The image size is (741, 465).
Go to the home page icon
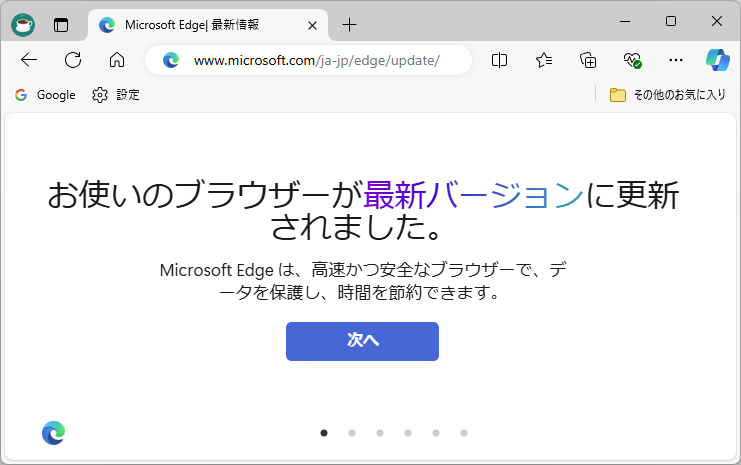[x=116, y=60]
